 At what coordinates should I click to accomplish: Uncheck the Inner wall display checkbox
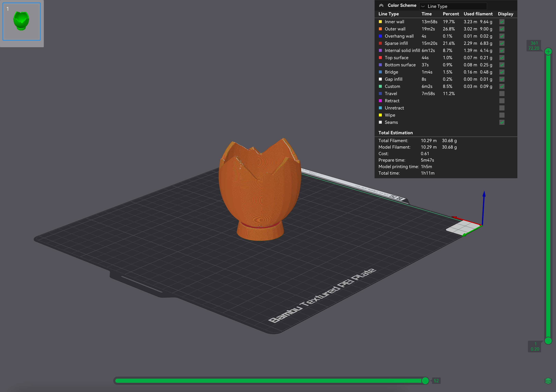(x=502, y=22)
